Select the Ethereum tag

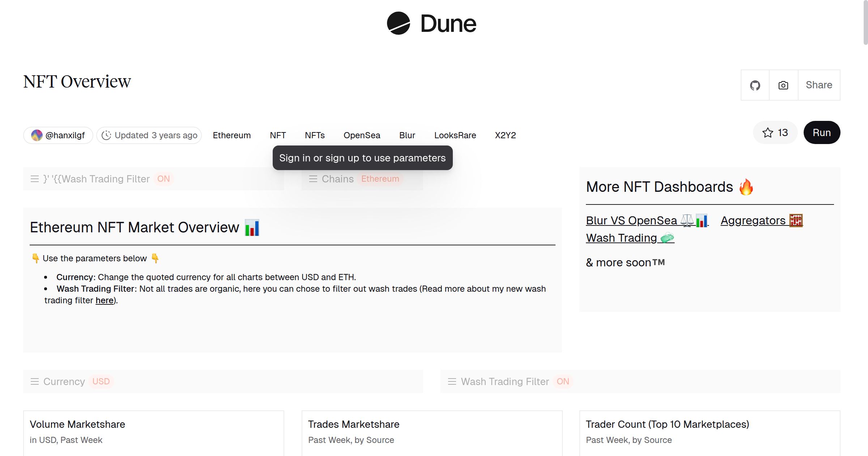231,135
